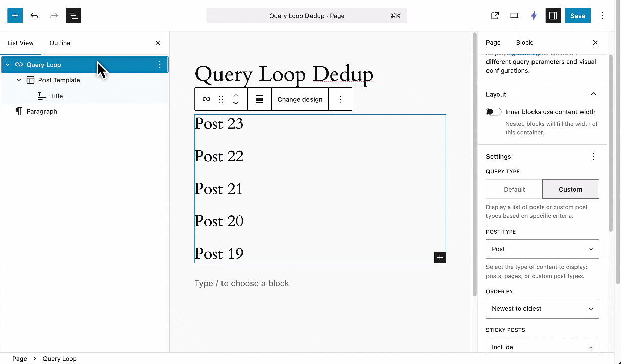Close the block settings sidebar
The image size is (621, 364).
click(595, 43)
